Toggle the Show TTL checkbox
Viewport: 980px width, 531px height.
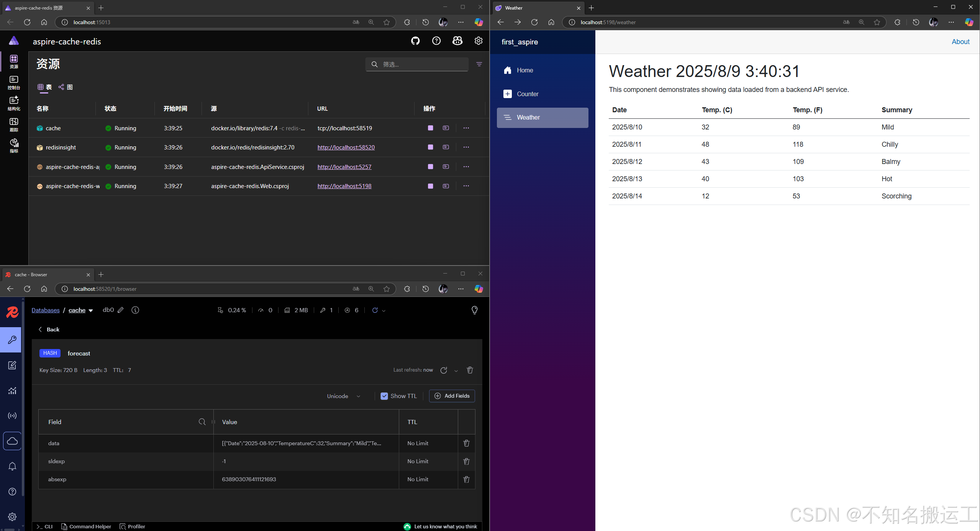coord(384,396)
